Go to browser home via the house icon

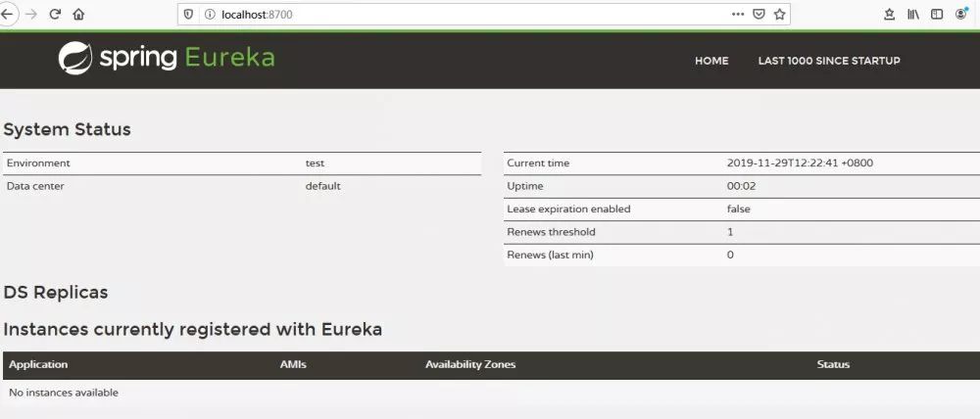click(78, 15)
